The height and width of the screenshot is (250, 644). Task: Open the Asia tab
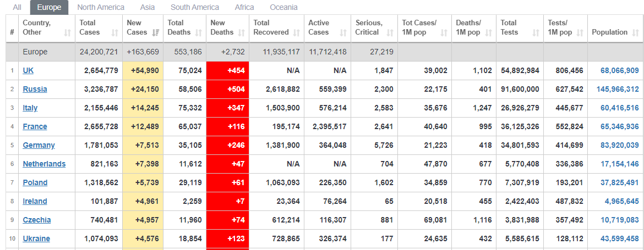[148, 7]
